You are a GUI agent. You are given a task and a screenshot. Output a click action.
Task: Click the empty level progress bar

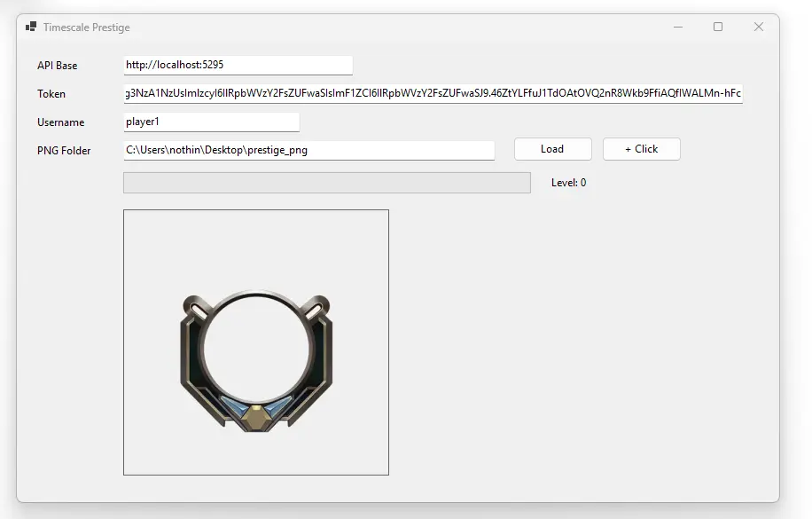(326, 183)
